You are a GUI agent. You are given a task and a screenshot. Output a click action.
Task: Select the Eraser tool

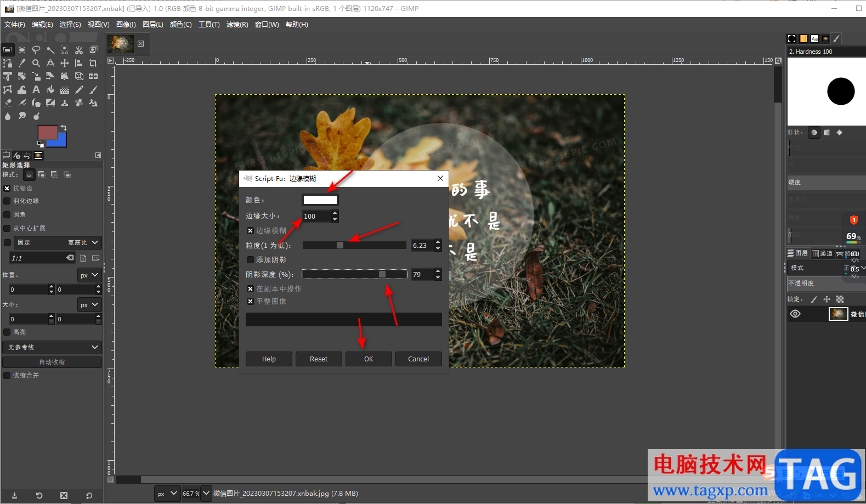pyautogui.click(x=8, y=103)
